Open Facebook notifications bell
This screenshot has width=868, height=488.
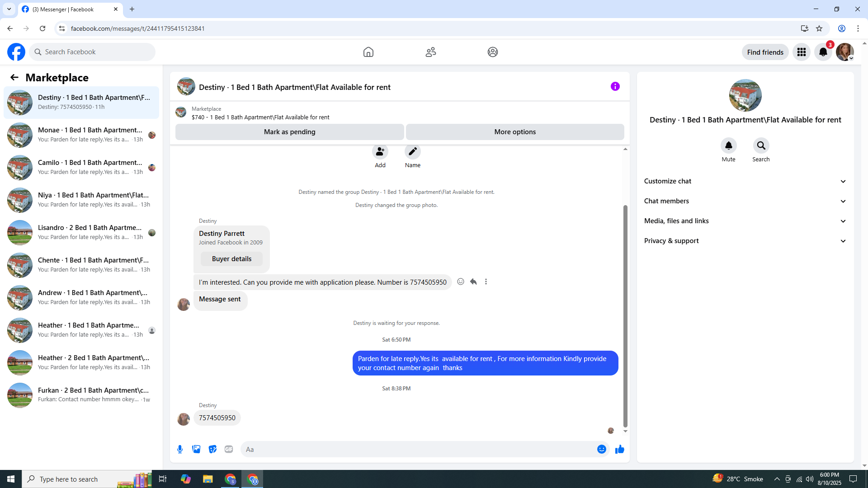click(823, 52)
